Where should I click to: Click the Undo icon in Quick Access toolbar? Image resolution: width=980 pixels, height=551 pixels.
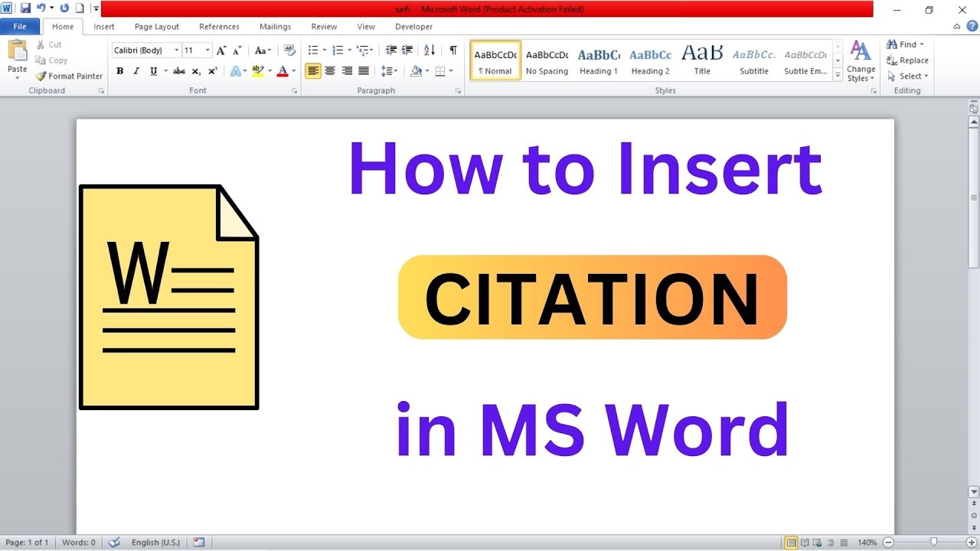coord(41,8)
